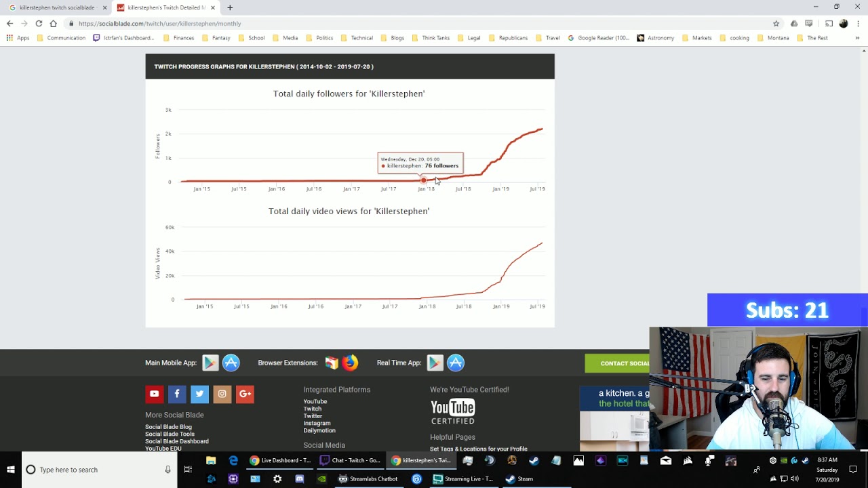Launch Microsoft Edge from the taskbar
The height and width of the screenshot is (488, 868).
point(233,461)
